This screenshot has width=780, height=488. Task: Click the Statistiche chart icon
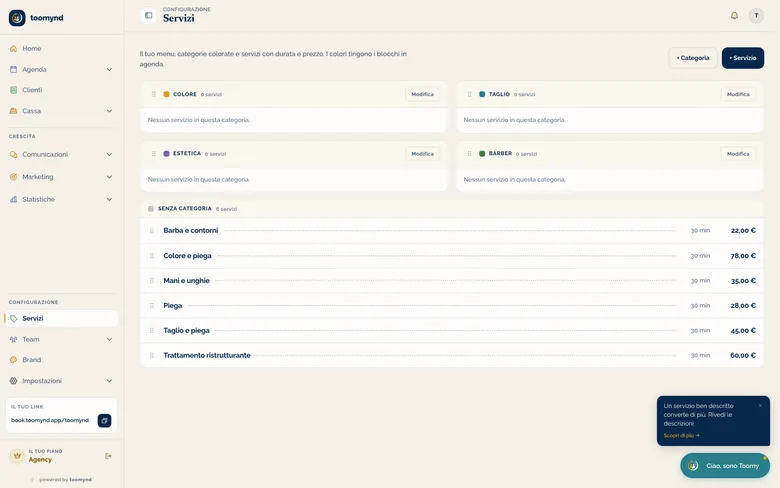point(13,199)
